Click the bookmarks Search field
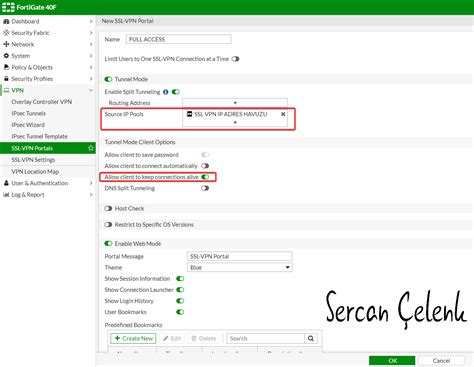 [x=266, y=338]
